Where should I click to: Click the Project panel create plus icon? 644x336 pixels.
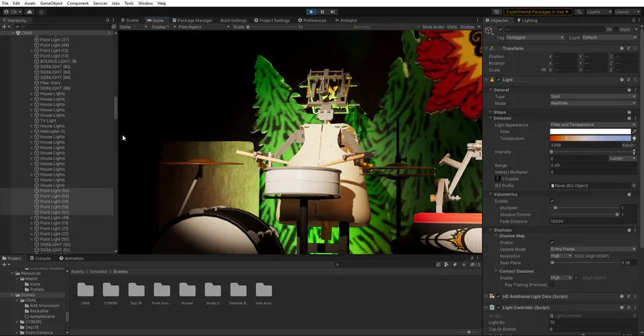[x=6, y=265]
